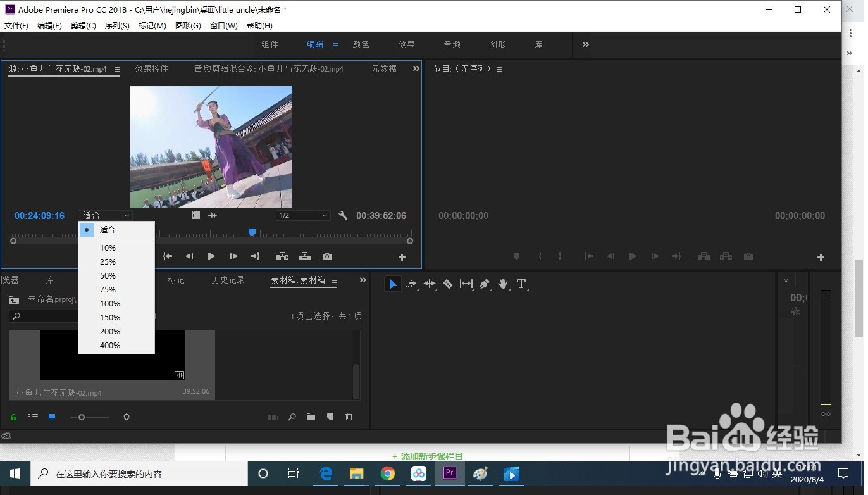Image resolution: width=868 pixels, height=495 pixels.
Task: Switch bin to icon view
Action: click(52, 417)
